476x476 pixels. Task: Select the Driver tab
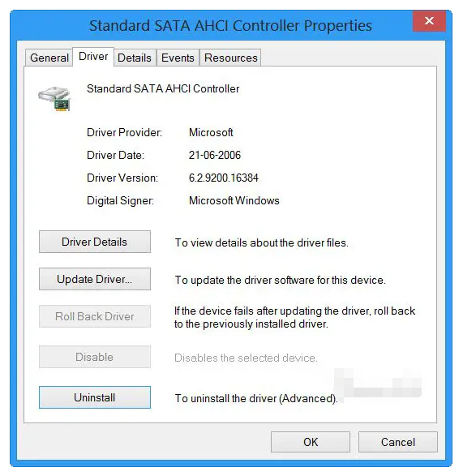pyautogui.click(x=93, y=57)
